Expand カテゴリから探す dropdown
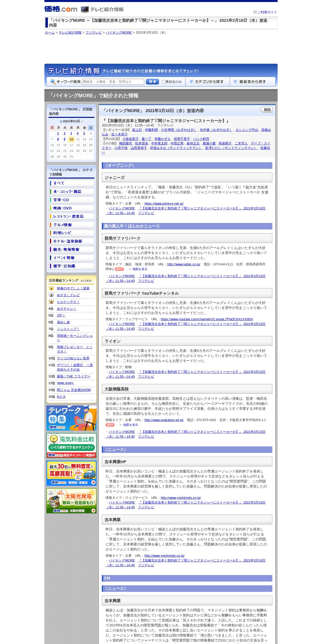 coord(208,82)
